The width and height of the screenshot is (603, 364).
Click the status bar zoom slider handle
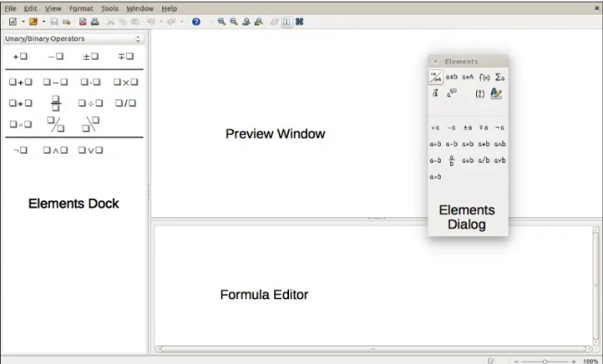pos(545,361)
